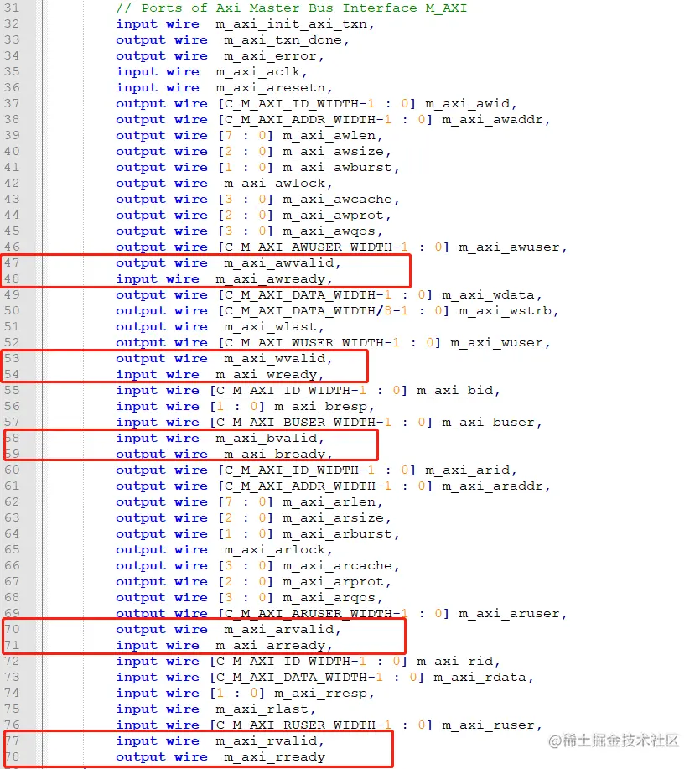700x769 pixels.
Task: Click C_M_AXI_ADDR_WIDTH parameter on line 38
Action: click(x=300, y=120)
